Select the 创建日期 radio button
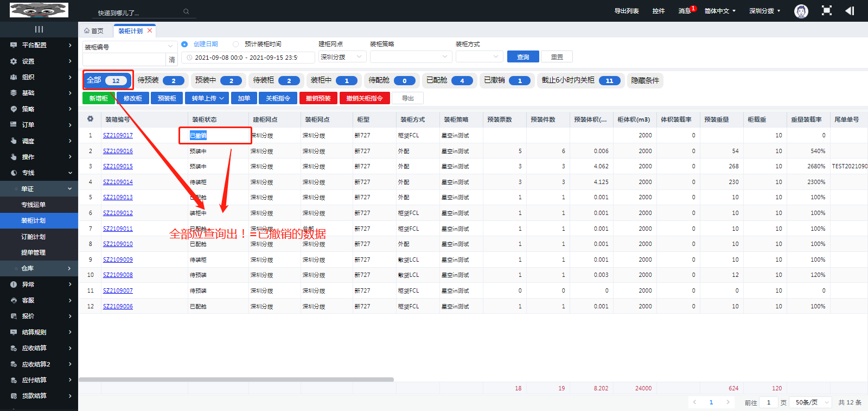This screenshot has height=411, width=868. coord(184,44)
